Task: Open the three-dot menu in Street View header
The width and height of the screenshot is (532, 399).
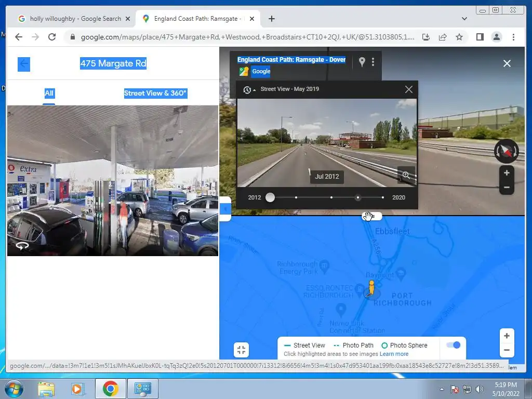Action: [x=373, y=62]
